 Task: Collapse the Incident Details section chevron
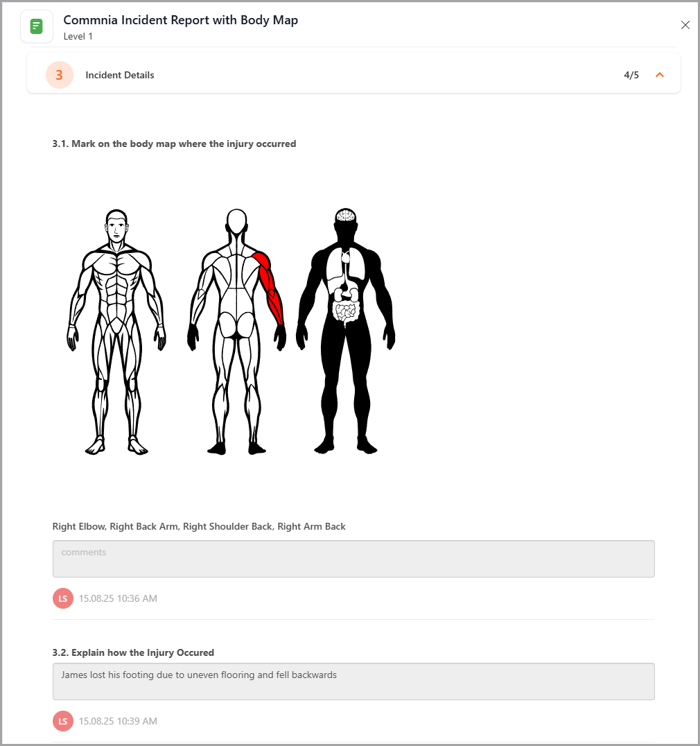[x=660, y=75]
